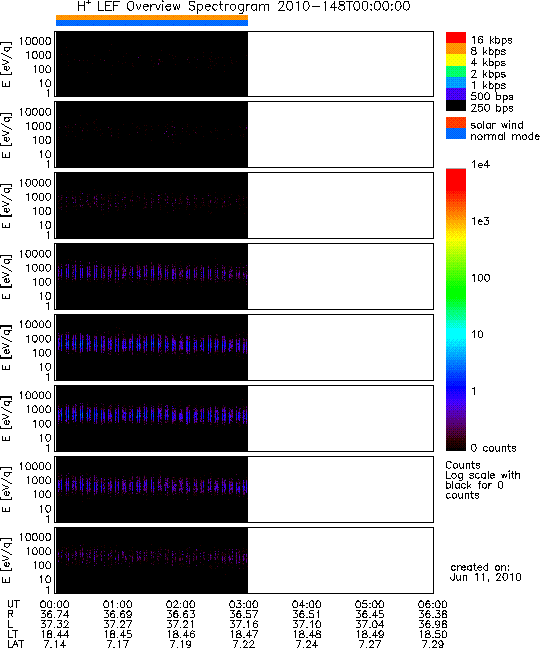The height and width of the screenshot is (648, 540).
Task: Click the 'solar wind' legend text
Action: point(497,125)
